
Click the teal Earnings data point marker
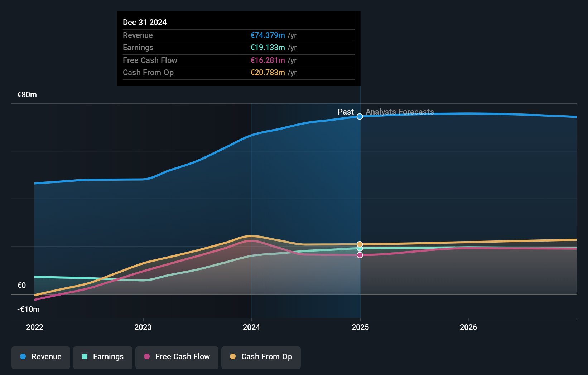[x=360, y=249]
